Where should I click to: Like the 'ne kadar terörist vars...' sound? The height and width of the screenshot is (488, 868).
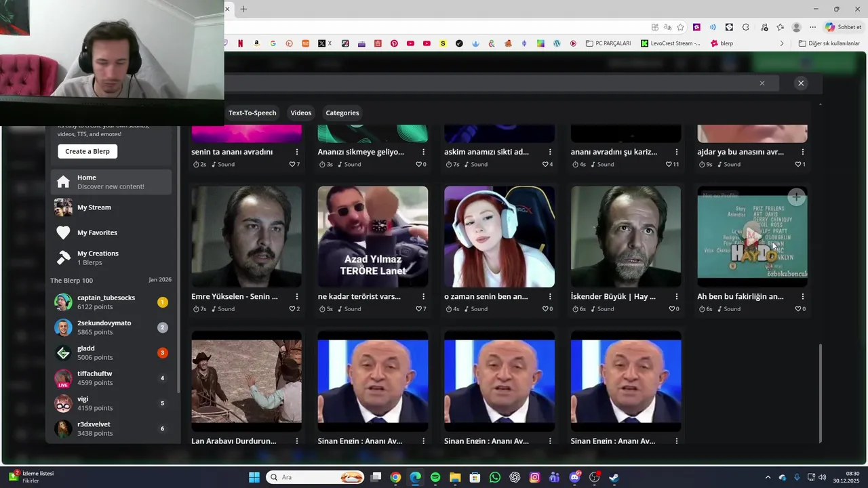click(419, 308)
